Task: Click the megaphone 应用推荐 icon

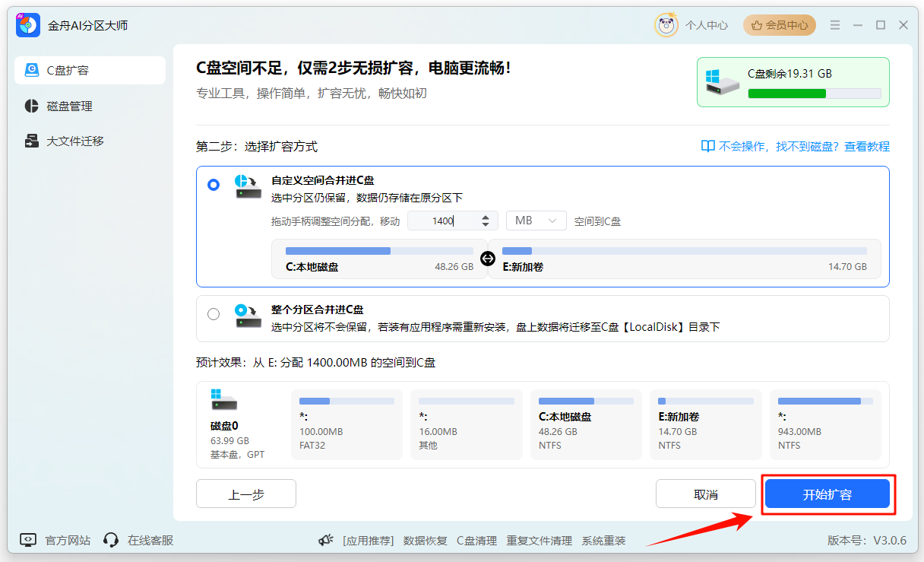Action: [x=326, y=540]
